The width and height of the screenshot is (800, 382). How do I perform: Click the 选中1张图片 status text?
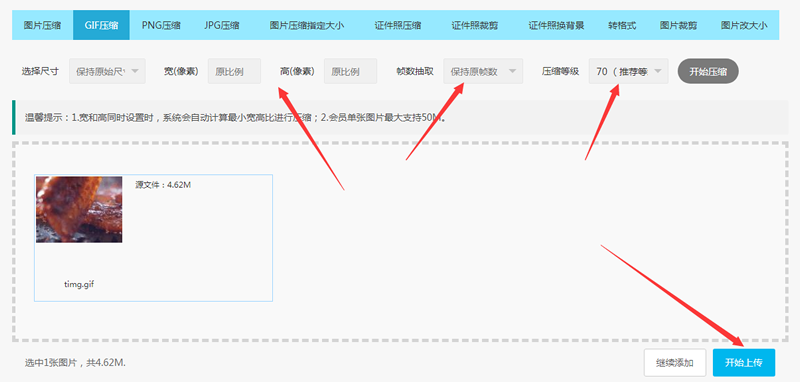75,363
